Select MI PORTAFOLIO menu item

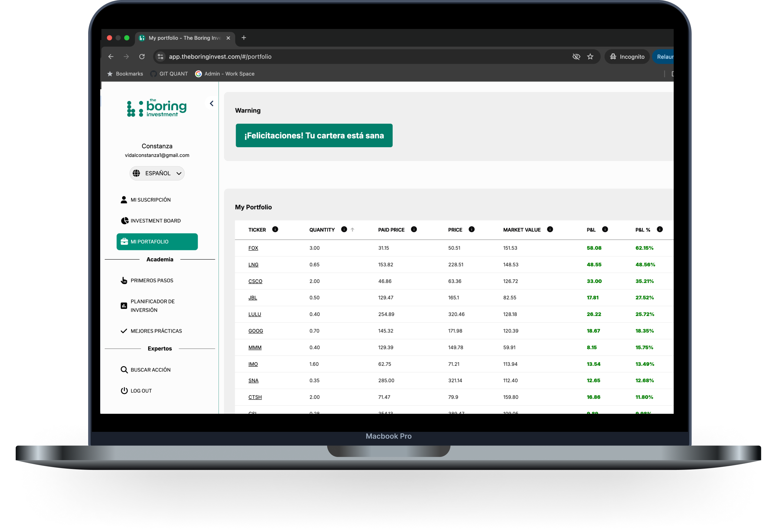coord(157,242)
